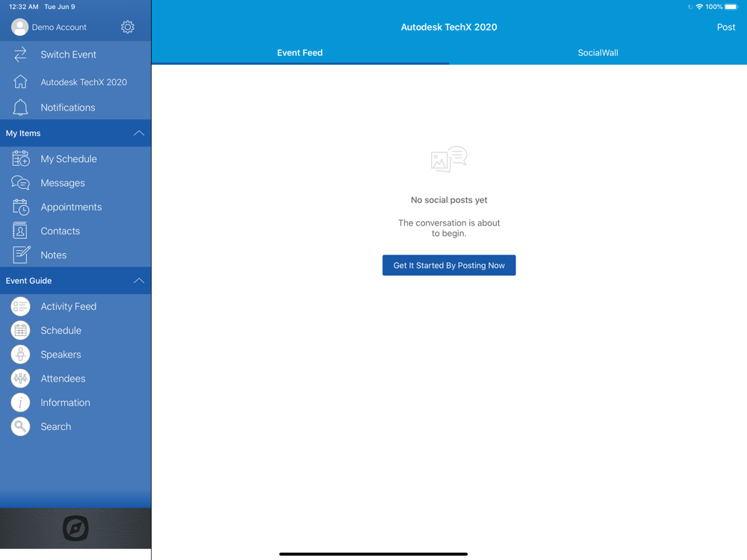Switch to the Event Feed tab

point(300,53)
